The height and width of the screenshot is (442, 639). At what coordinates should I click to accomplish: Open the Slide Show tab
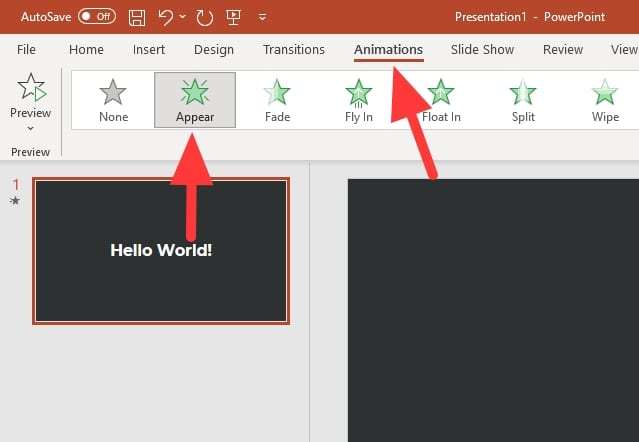point(482,50)
